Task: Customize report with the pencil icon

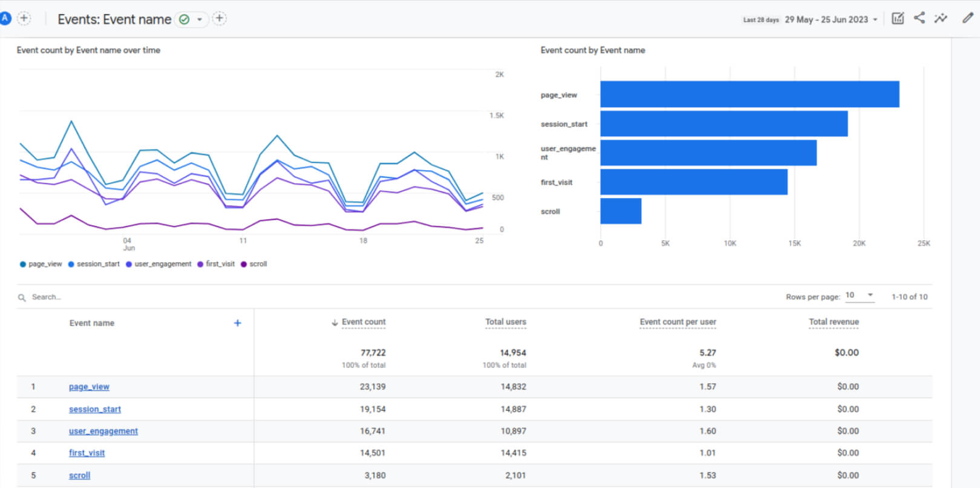Action: (x=967, y=18)
